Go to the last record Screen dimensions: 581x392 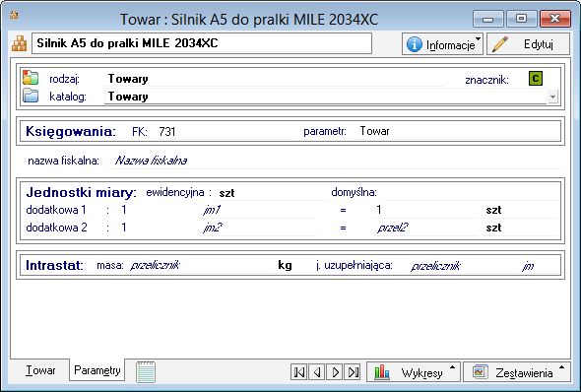(353, 372)
